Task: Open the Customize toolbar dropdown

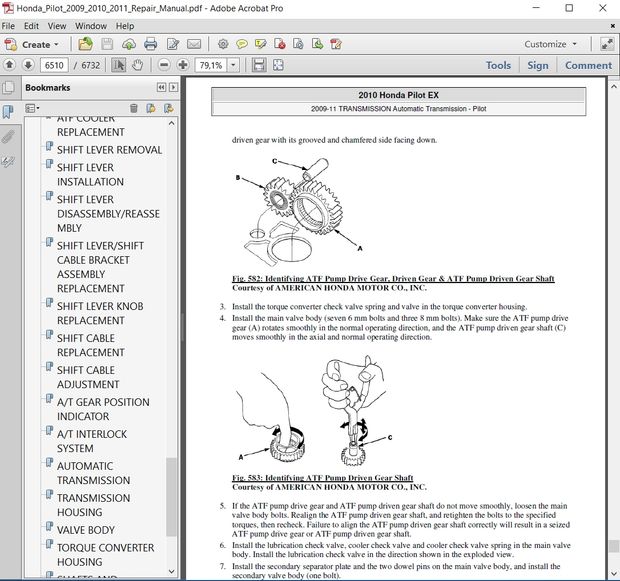Action: (550, 44)
